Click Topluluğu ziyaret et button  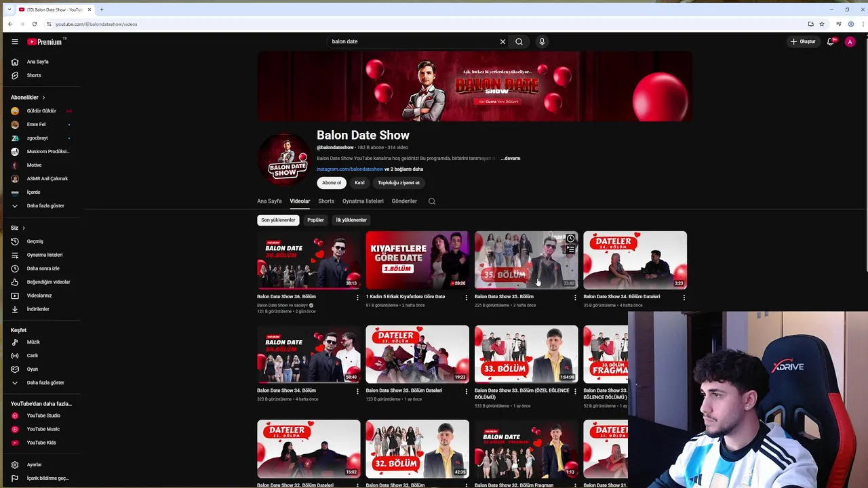pyautogui.click(x=399, y=183)
